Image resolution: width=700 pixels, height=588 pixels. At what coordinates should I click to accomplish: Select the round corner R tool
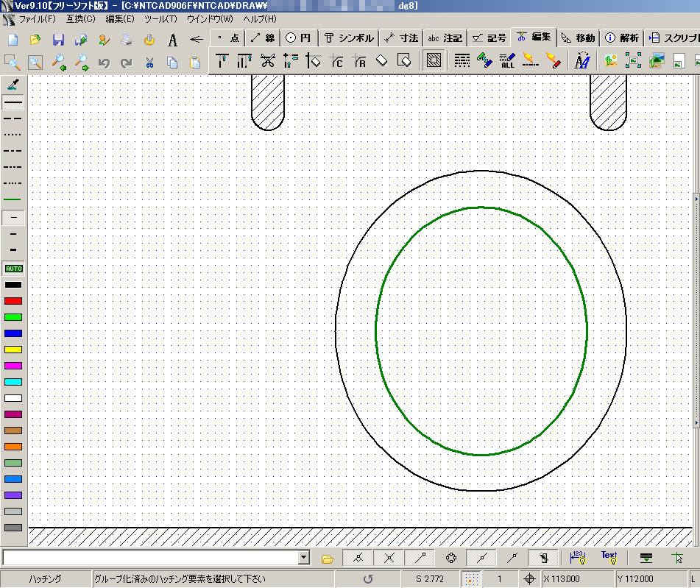[x=359, y=60]
